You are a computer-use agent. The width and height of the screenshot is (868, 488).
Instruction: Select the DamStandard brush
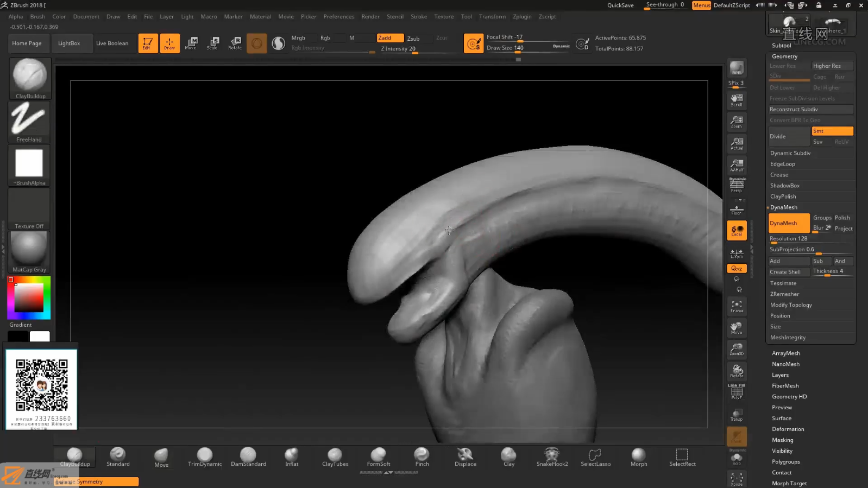248,457
